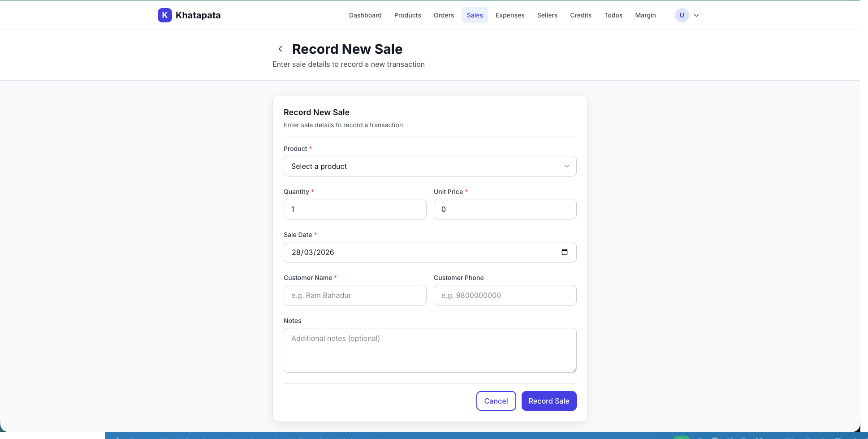
Task: Click the user avatar U in the navbar
Action: [682, 15]
